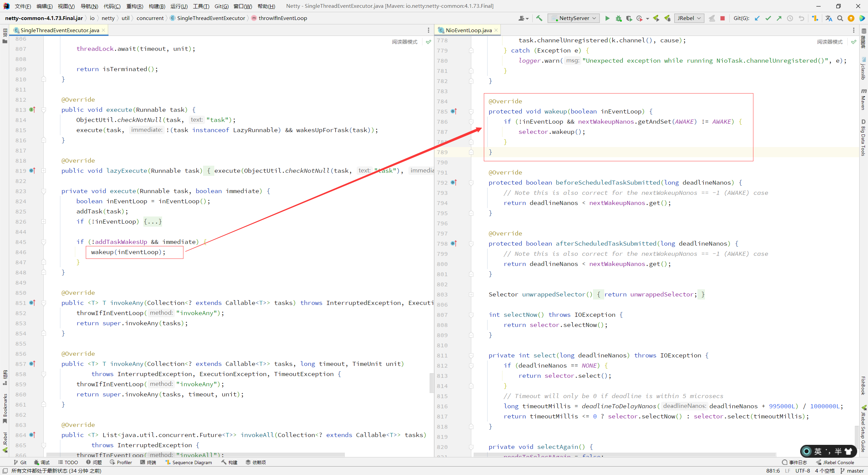The height and width of the screenshot is (475, 868).
Task: Open the Maven side panel
Action: click(x=863, y=99)
